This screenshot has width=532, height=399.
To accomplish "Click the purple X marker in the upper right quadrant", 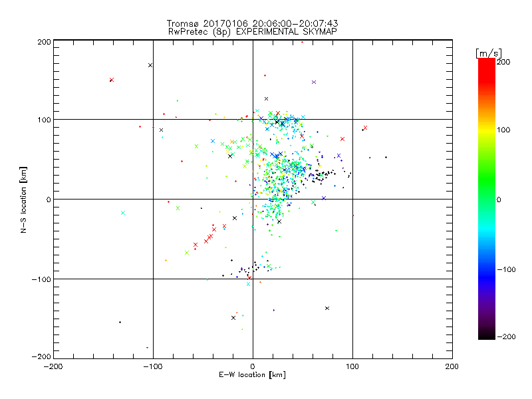I will coord(314,82).
